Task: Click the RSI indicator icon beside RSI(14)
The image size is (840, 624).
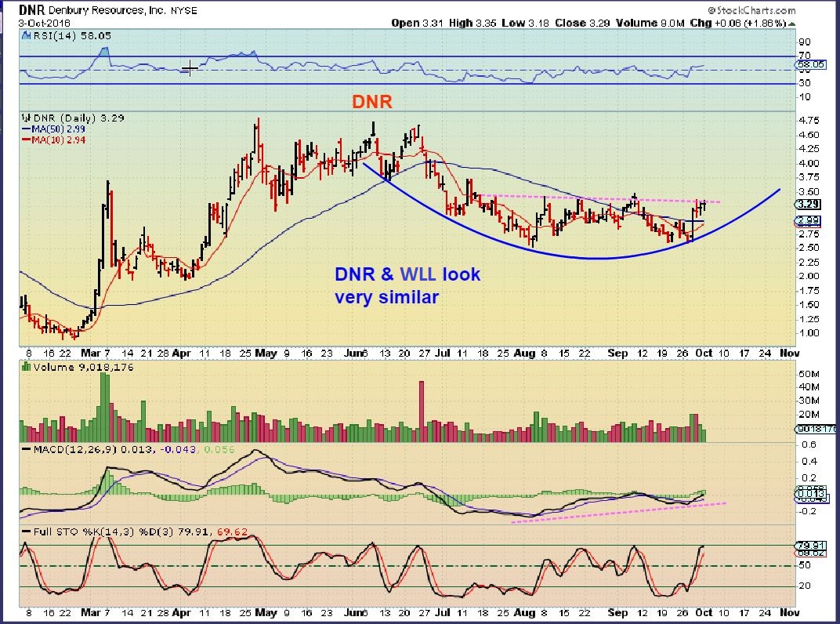Action: pyautogui.click(x=27, y=35)
